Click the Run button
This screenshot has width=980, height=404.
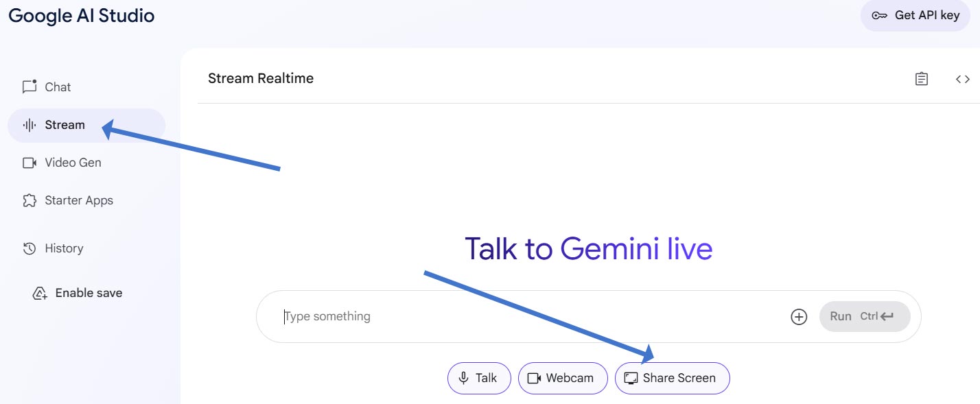(x=865, y=316)
